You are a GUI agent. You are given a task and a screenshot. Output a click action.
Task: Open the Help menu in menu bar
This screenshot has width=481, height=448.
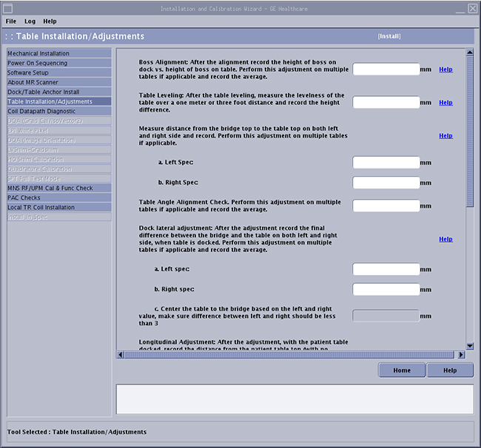[50, 21]
